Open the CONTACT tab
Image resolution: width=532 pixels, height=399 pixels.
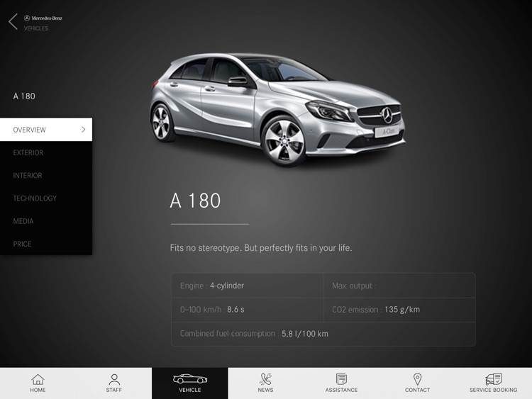417,383
